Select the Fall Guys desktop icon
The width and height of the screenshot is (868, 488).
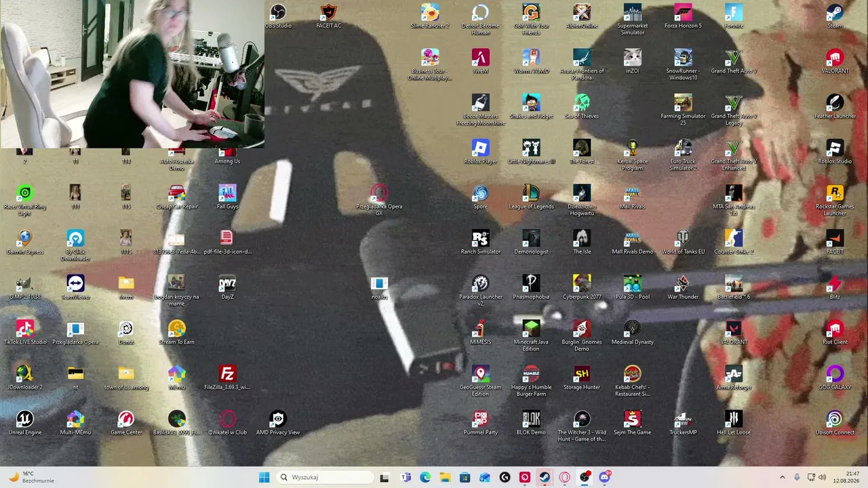227,197
